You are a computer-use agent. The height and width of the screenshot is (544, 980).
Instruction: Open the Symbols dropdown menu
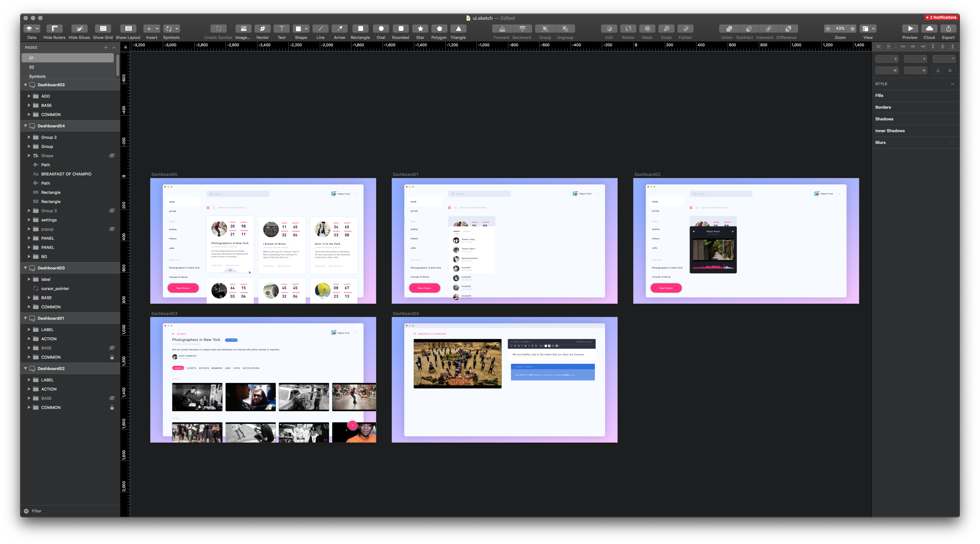tap(172, 29)
